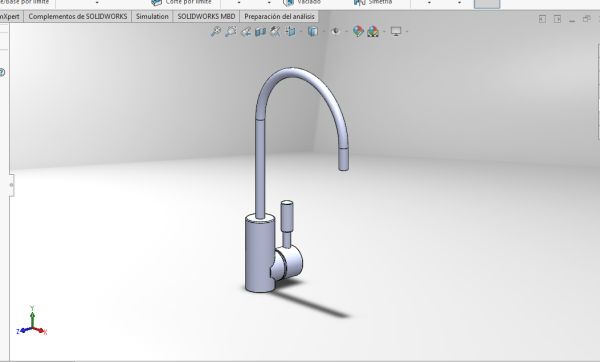Image resolution: width=600 pixels, height=362 pixels.
Task: Open the Dynamic Annotation Views tool
Action: 275,31
